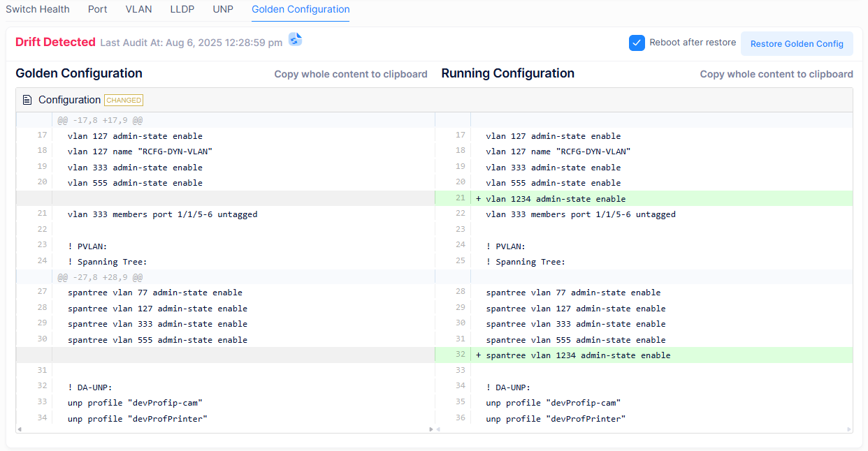
Task: Switch to the Switch Health tab
Action: click(x=38, y=9)
